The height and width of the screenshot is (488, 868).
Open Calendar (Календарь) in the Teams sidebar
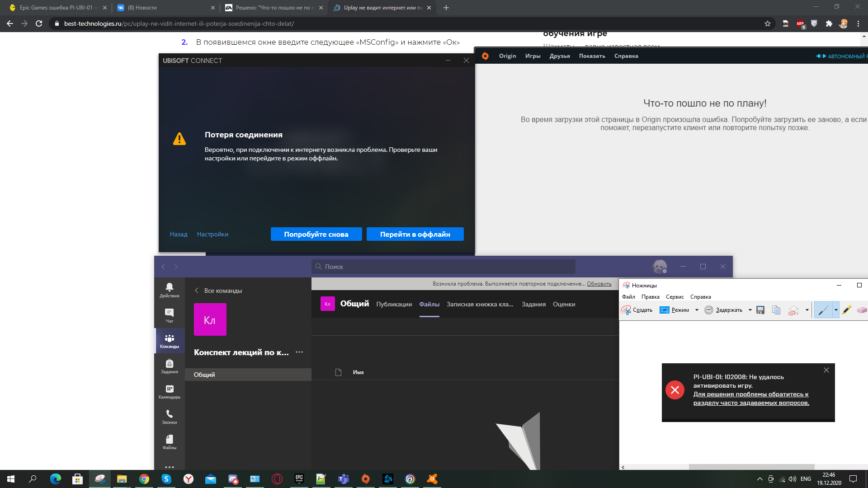coord(170,391)
